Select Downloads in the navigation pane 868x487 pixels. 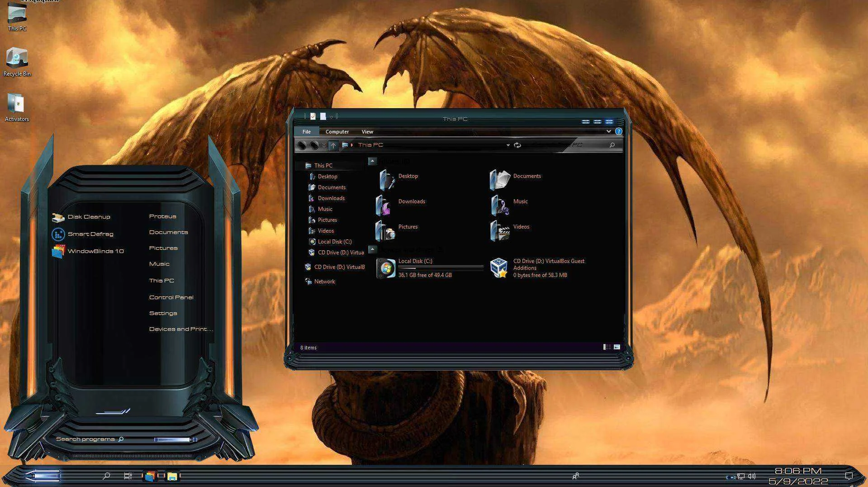(331, 198)
